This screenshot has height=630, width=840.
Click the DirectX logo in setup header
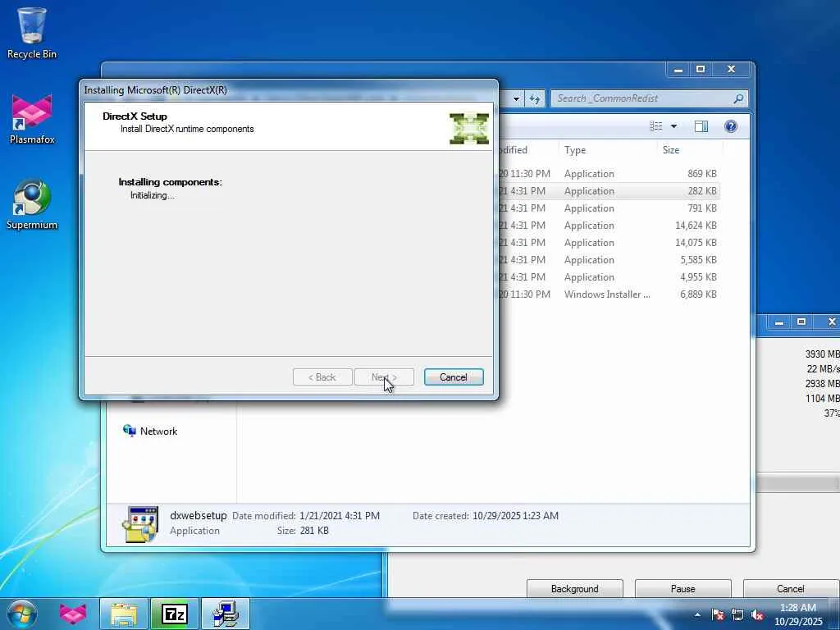click(468, 129)
